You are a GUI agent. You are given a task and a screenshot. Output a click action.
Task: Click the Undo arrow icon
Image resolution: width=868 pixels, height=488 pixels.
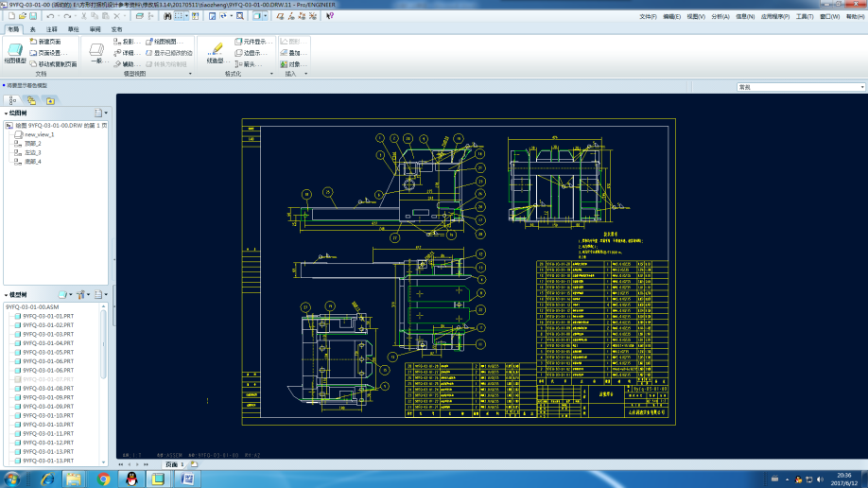(x=50, y=16)
